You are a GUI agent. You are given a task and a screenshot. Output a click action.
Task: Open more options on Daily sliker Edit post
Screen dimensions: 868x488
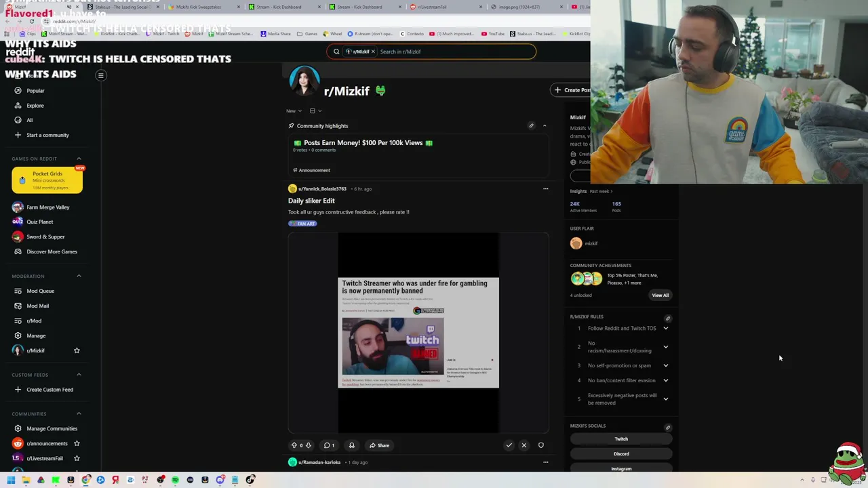tap(545, 189)
